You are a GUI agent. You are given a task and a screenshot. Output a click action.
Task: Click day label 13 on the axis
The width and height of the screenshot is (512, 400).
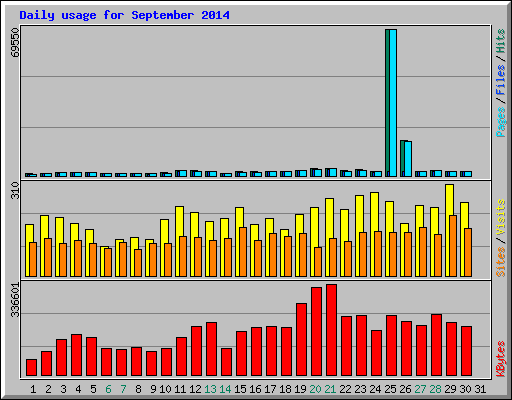pyautogui.click(x=210, y=389)
